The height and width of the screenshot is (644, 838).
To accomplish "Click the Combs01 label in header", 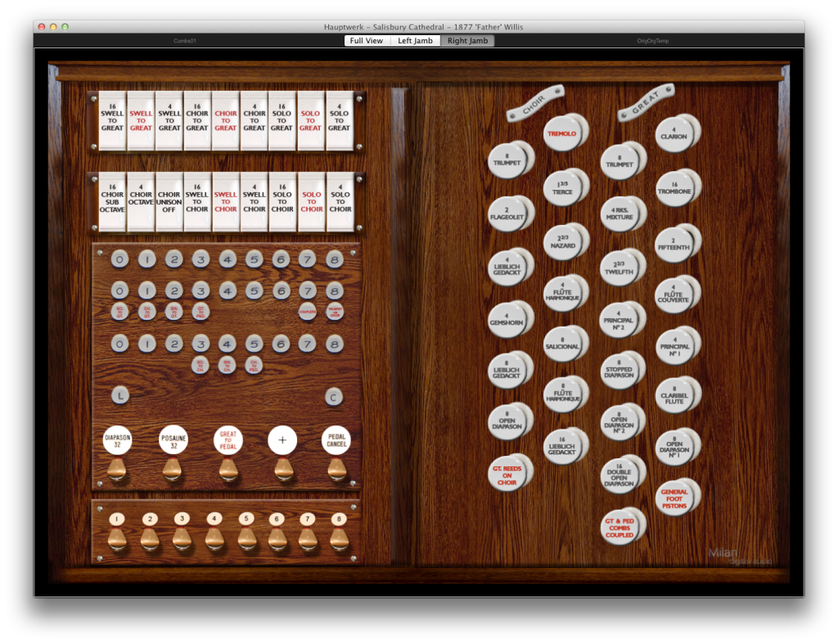I will click(185, 41).
